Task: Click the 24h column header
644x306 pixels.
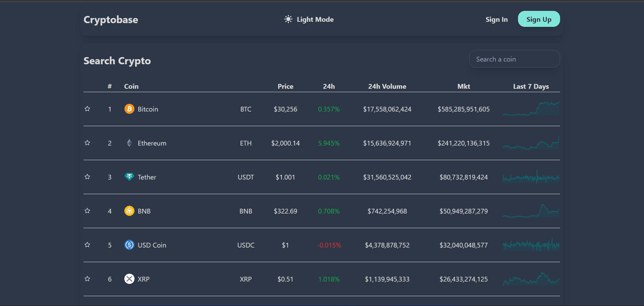Action: (x=329, y=86)
